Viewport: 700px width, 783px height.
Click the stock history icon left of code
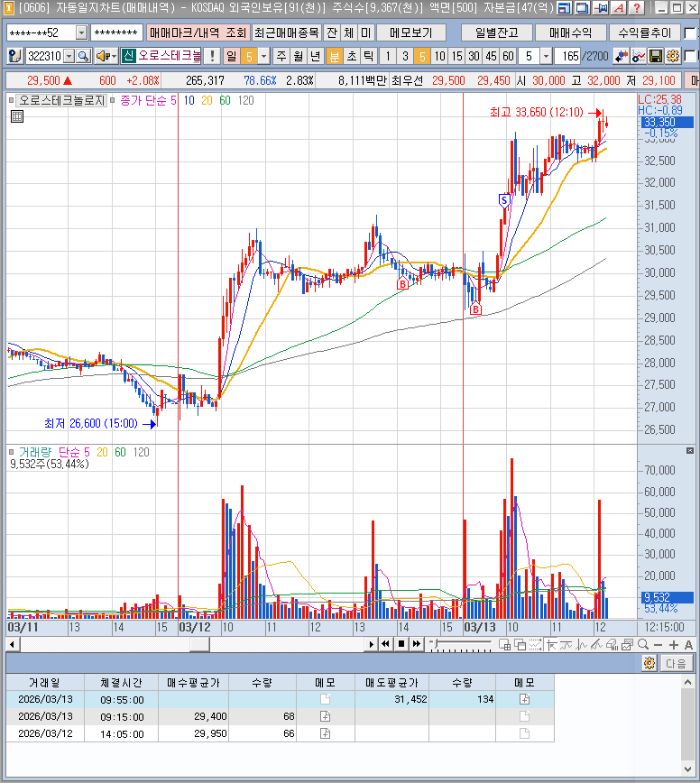[x=15, y=56]
